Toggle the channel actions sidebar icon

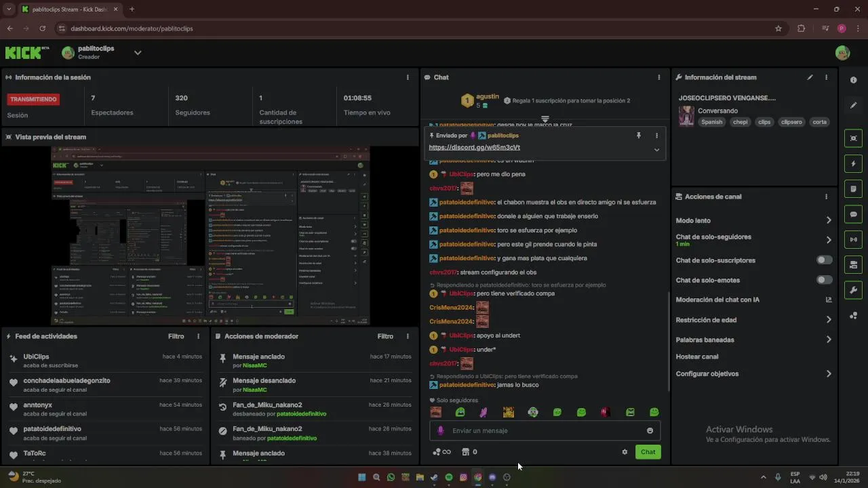pyautogui.click(x=853, y=264)
